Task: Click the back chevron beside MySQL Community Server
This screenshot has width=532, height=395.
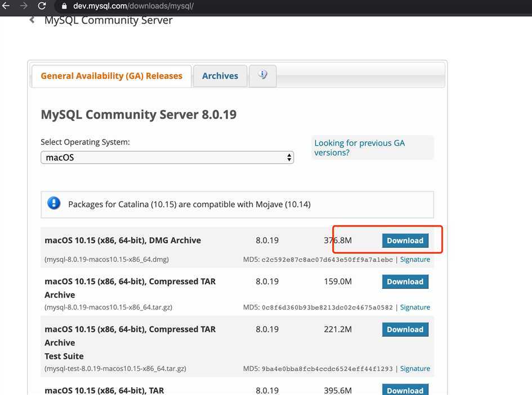Action: tap(32, 20)
